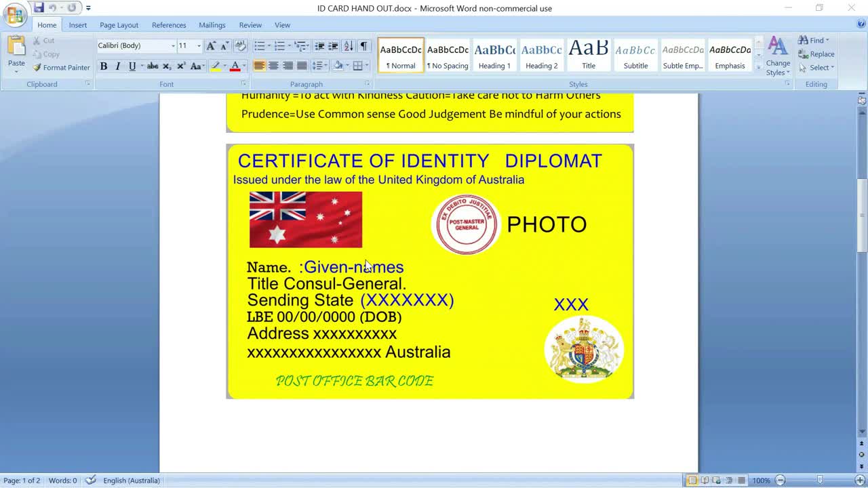Apply strikethrough formatting
Screen dimensions: 868x488
click(x=153, y=66)
